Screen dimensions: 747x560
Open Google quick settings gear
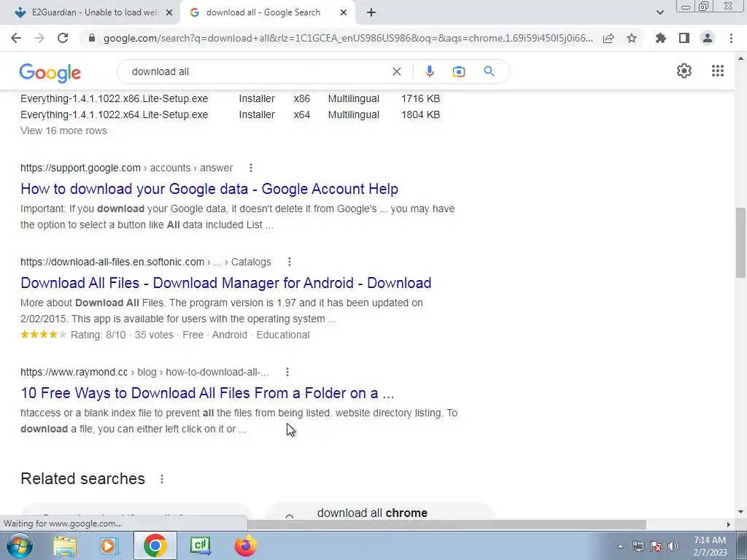tap(684, 71)
